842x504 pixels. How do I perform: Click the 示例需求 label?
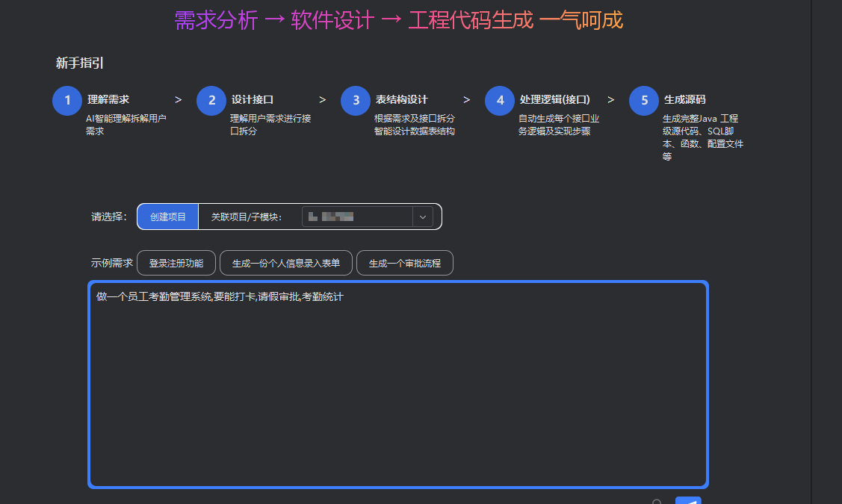click(x=112, y=263)
